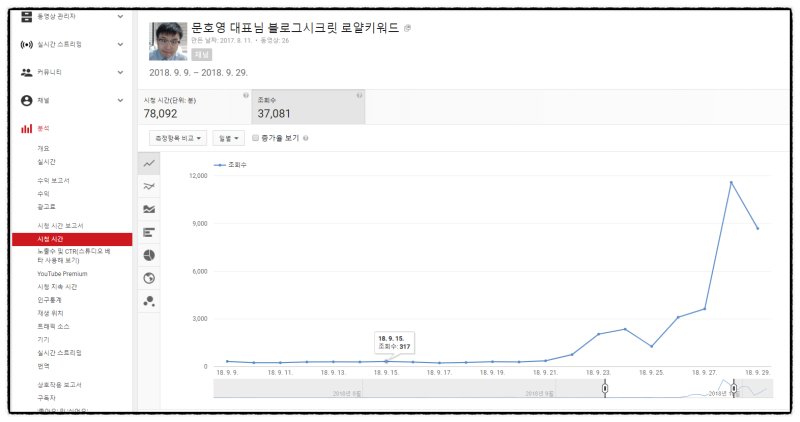
Task: Click the 상호작용 보고서 section heading
Action: [x=59, y=385]
